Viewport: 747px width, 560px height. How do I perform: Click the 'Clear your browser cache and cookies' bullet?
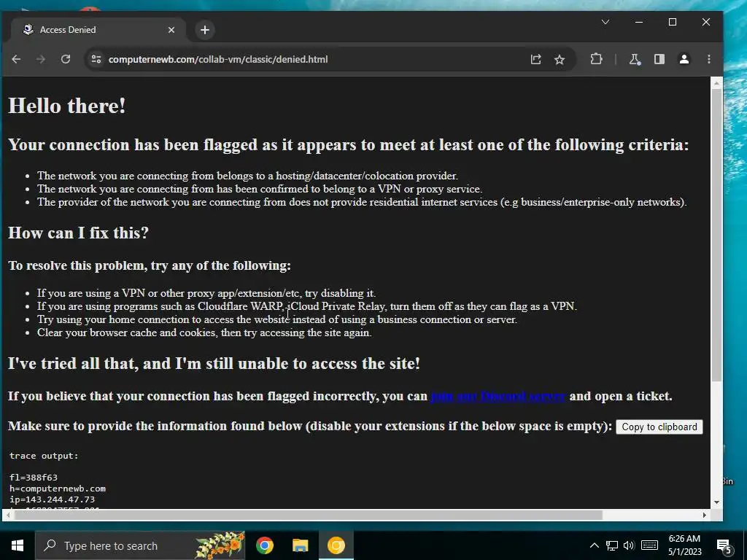click(204, 332)
